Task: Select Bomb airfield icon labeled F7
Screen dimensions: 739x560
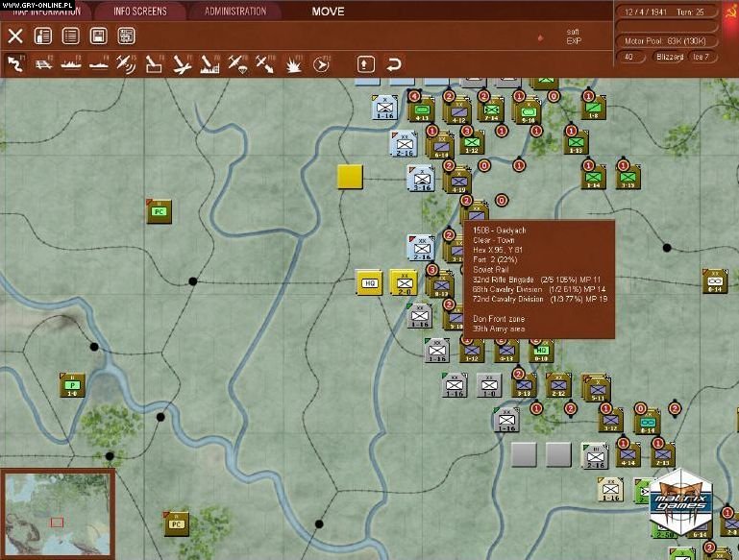Action: pos(182,63)
